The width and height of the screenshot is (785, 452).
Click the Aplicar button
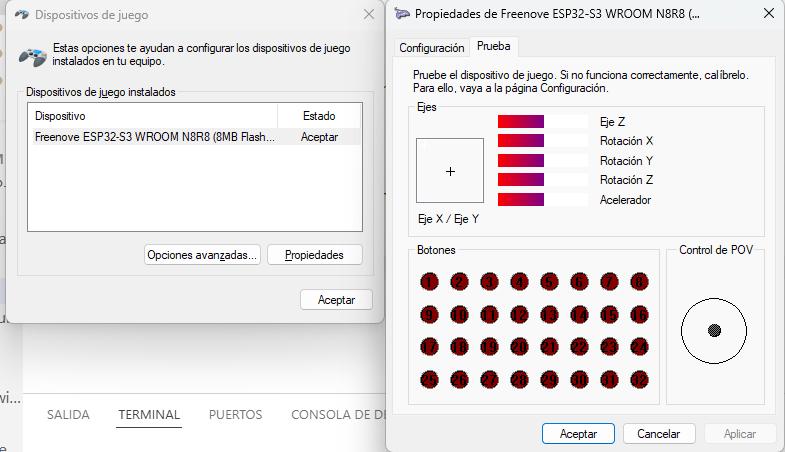click(739, 433)
